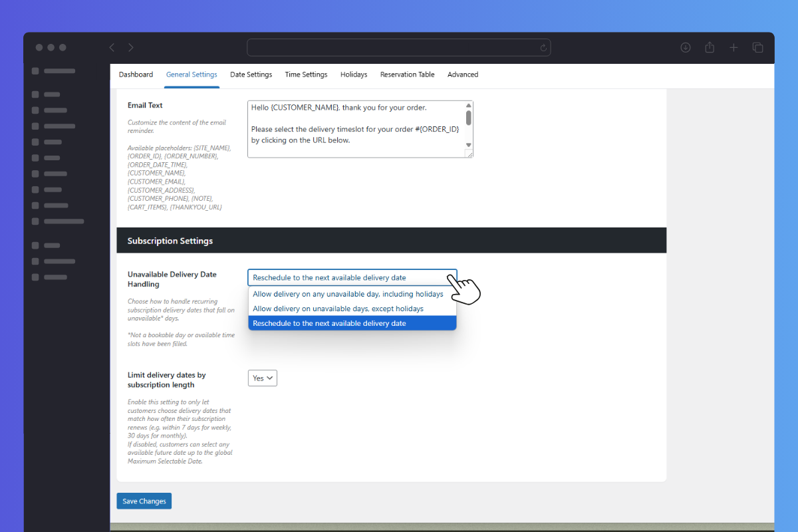Image resolution: width=798 pixels, height=532 pixels.
Task: Choose 'Allow delivery on unavailable days, except holidays'
Action: point(338,309)
